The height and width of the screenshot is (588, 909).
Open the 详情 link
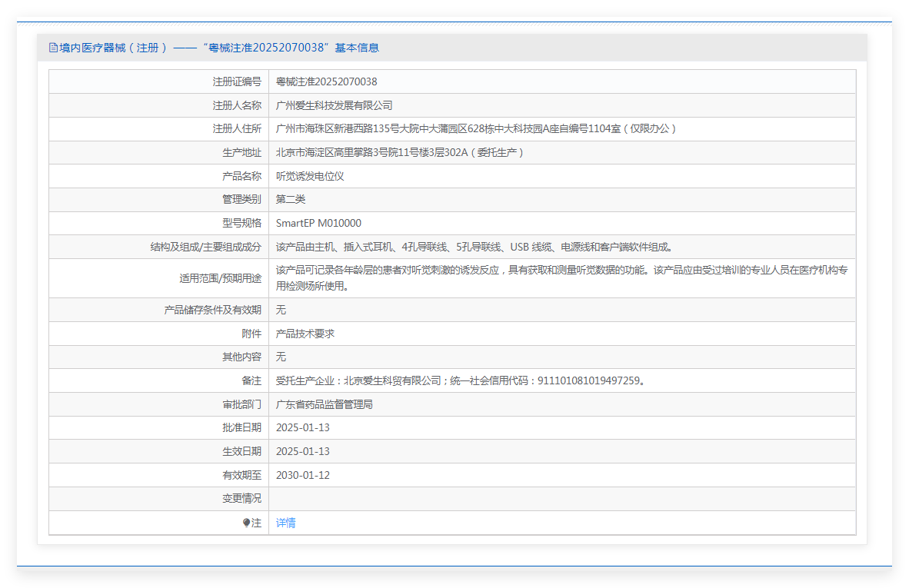(286, 523)
